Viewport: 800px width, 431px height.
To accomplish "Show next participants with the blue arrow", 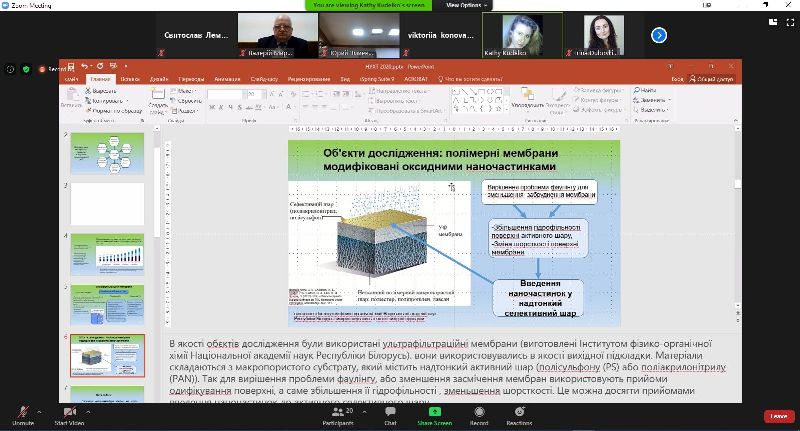I will pyautogui.click(x=659, y=35).
